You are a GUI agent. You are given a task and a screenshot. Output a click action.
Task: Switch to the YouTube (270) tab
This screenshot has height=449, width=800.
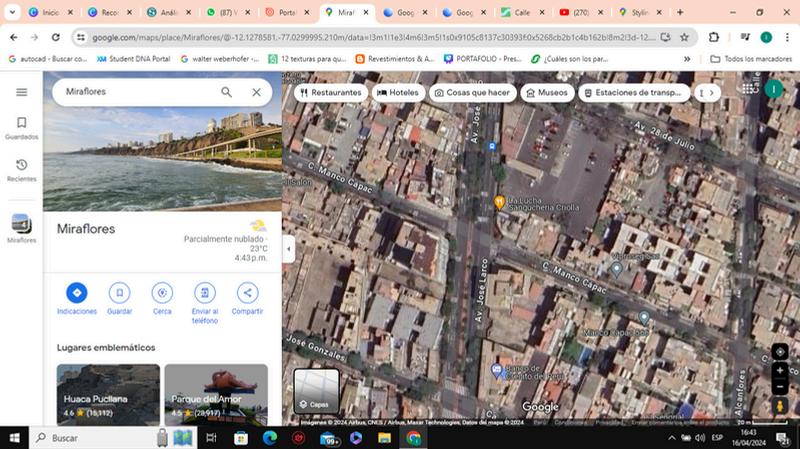[x=582, y=12]
